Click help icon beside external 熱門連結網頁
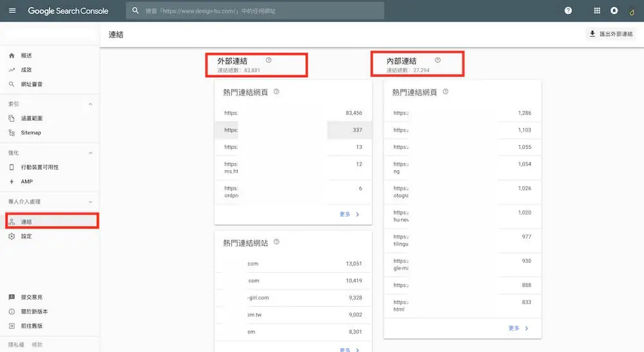The image size is (644, 352). (276, 92)
